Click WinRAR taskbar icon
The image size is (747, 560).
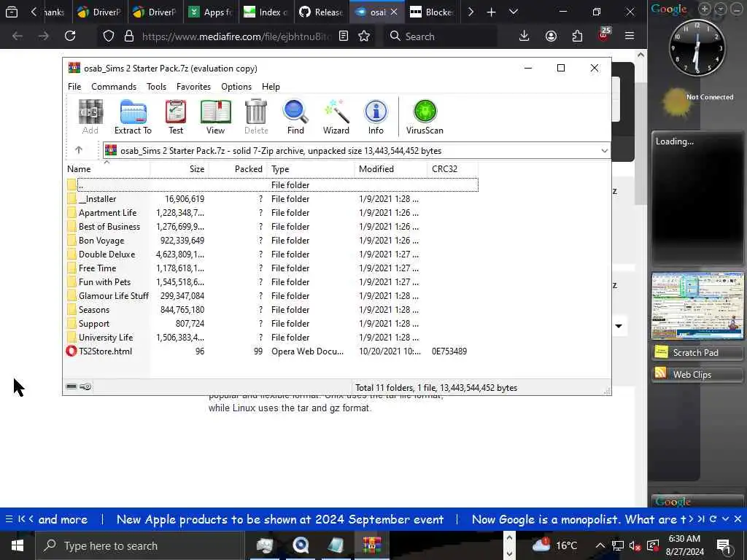pos(371,545)
